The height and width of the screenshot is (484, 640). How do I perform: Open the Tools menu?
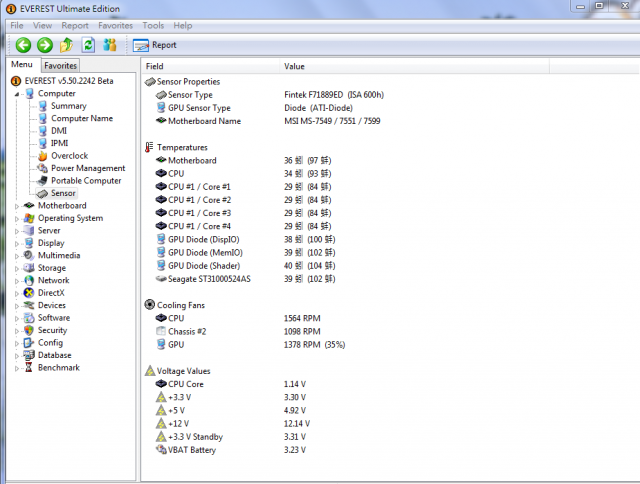coord(153,25)
